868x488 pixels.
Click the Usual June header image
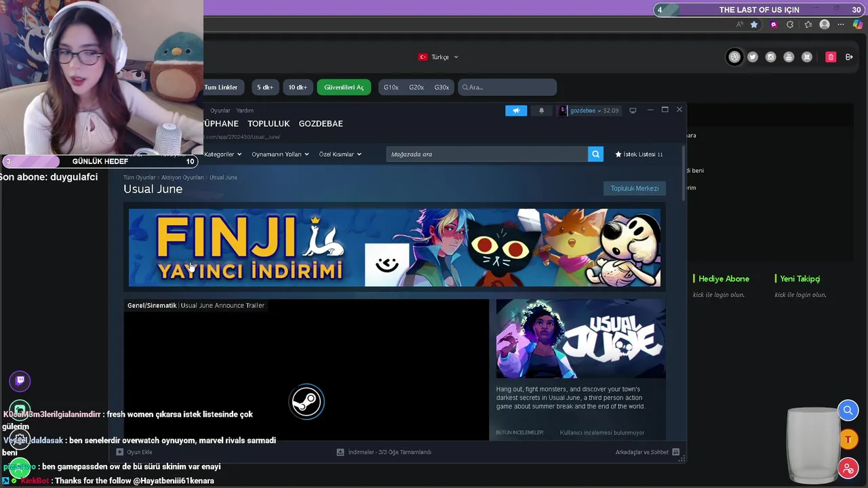pyautogui.click(x=580, y=339)
